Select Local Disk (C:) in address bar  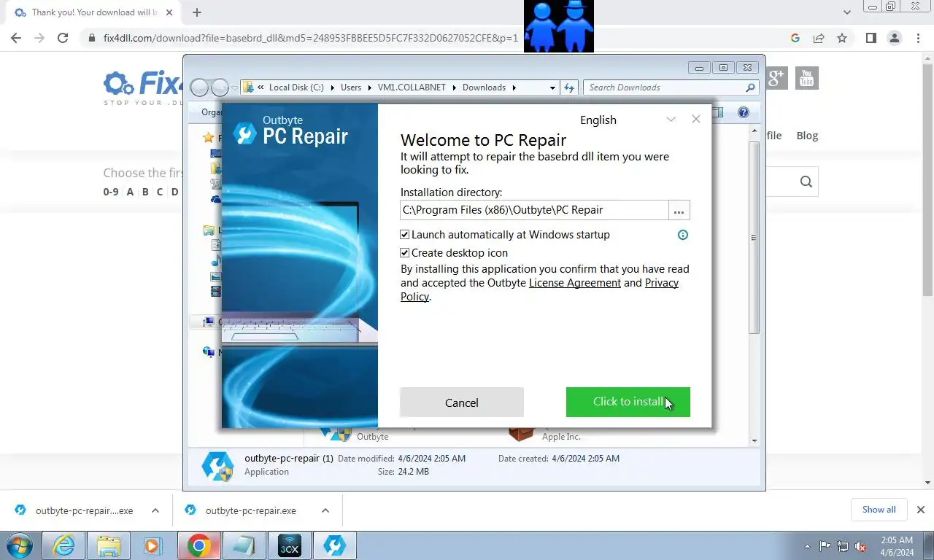pyautogui.click(x=296, y=87)
